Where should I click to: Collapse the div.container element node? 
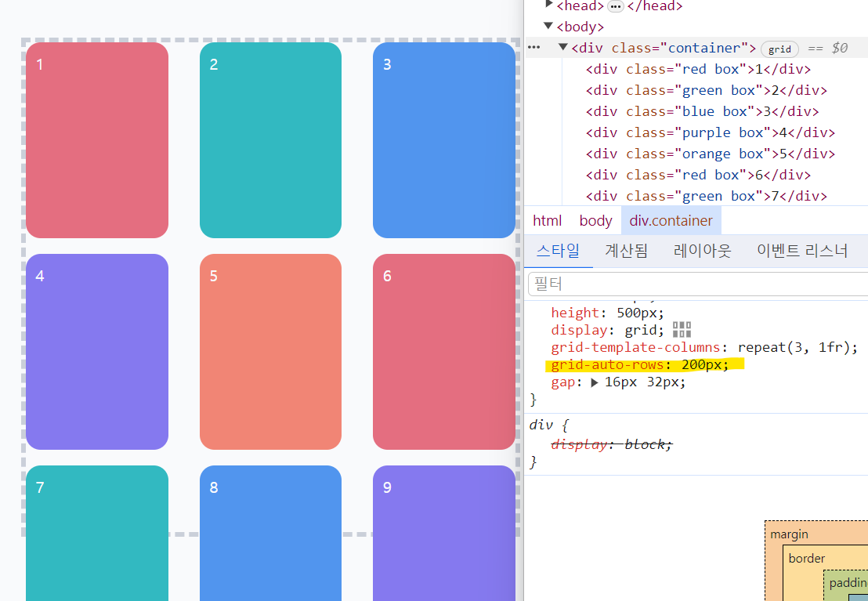(563, 47)
